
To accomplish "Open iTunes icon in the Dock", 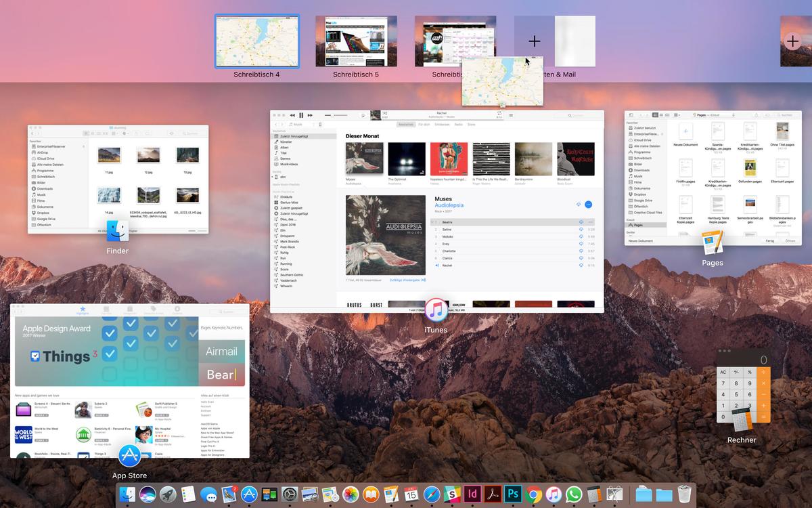I will [x=554, y=495].
